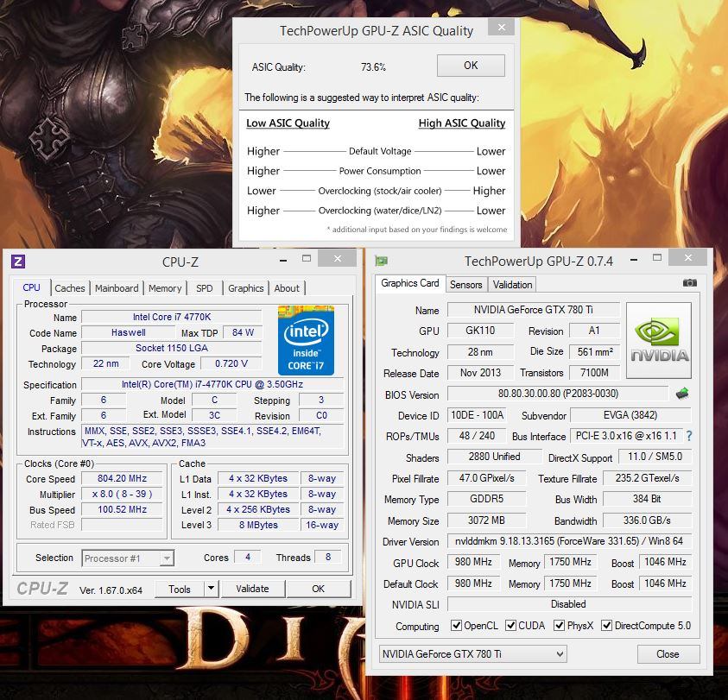
Task: Click the Level 3 cache value 8 MBytes
Action: (x=258, y=525)
